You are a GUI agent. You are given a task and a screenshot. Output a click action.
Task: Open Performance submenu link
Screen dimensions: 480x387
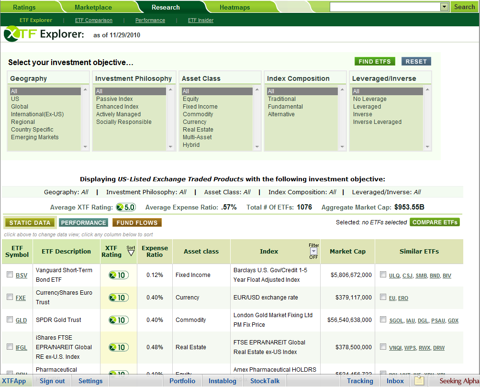[150, 20]
